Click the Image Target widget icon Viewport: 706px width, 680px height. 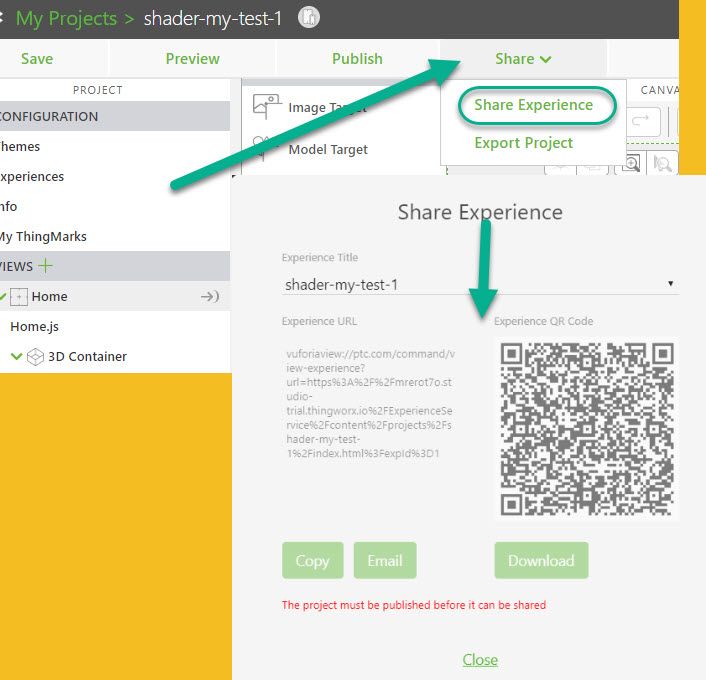point(267,106)
